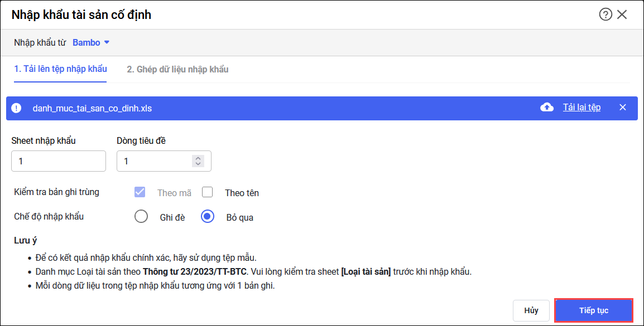
Task: Open the help question mark icon
Action: point(605,14)
